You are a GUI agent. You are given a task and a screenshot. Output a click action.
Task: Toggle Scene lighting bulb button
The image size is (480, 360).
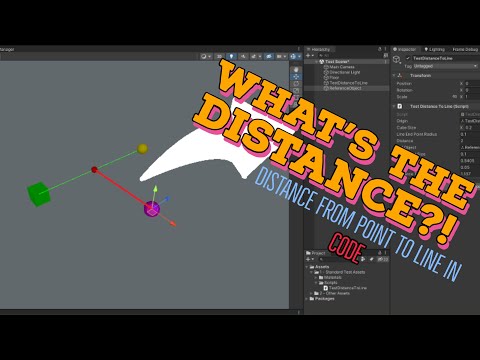pyautogui.click(x=231, y=56)
